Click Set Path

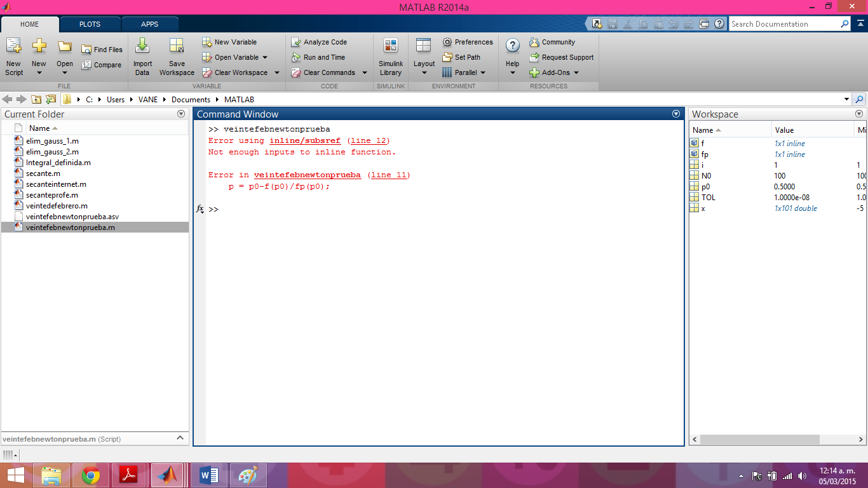tap(461, 57)
